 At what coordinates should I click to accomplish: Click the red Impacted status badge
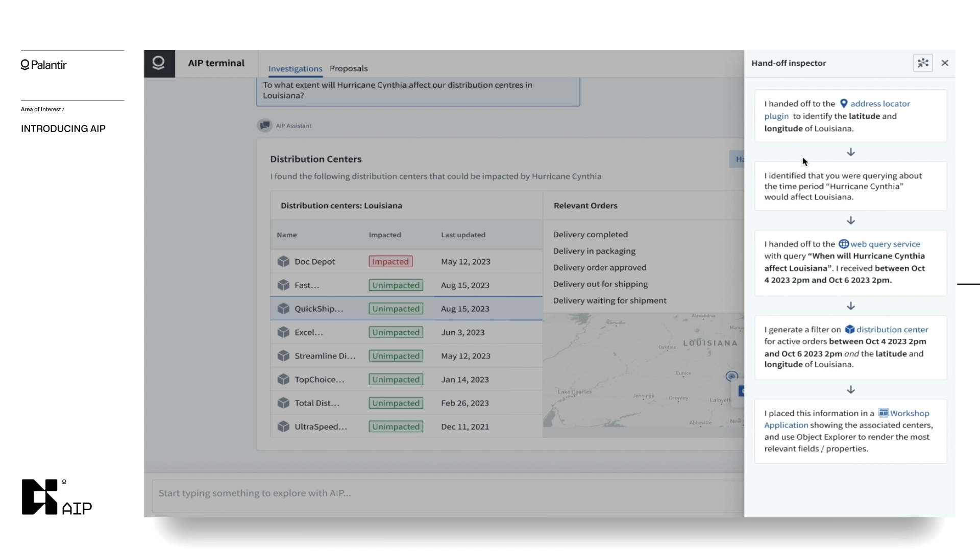pos(390,262)
